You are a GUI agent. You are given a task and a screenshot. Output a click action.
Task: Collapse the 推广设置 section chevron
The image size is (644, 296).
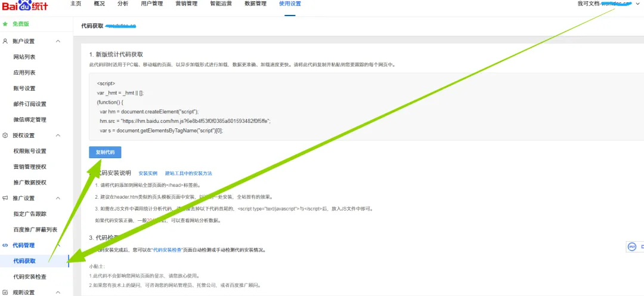[x=58, y=198]
